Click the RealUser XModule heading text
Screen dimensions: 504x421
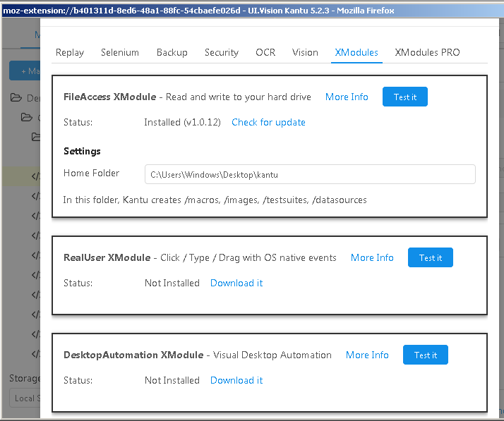pyautogui.click(x=107, y=257)
